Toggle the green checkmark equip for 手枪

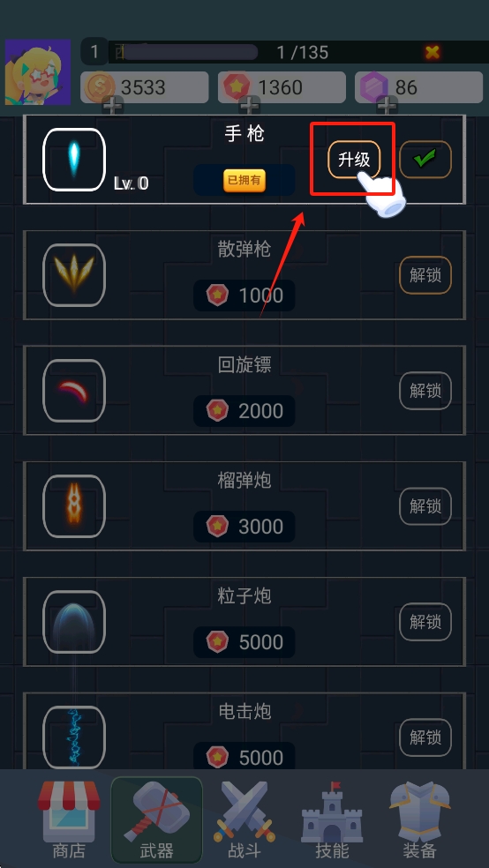425,160
